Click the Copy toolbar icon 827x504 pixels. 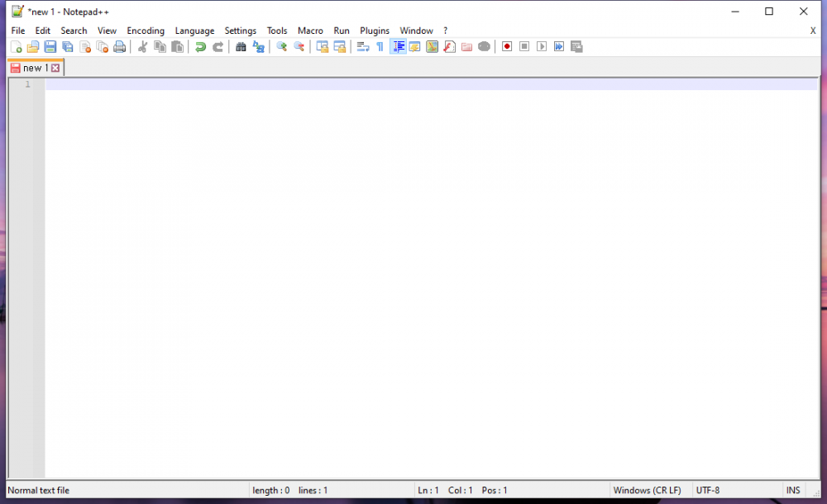pyautogui.click(x=160, y=47)
